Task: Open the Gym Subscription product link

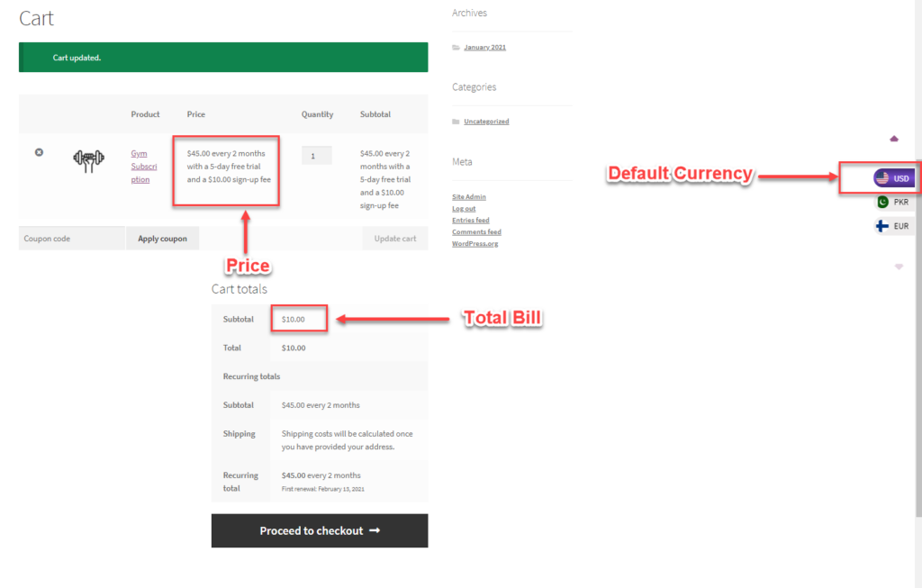Action: coord(143,167)
